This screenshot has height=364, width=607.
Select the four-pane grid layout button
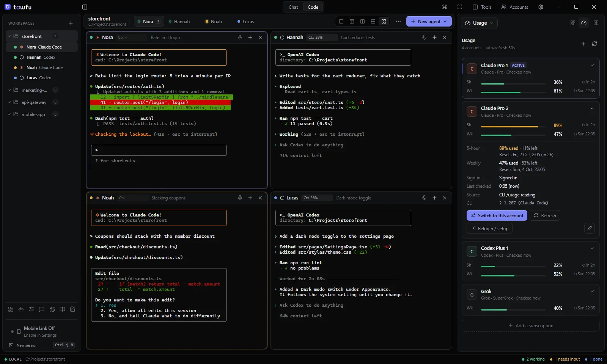tap(384, 21)
